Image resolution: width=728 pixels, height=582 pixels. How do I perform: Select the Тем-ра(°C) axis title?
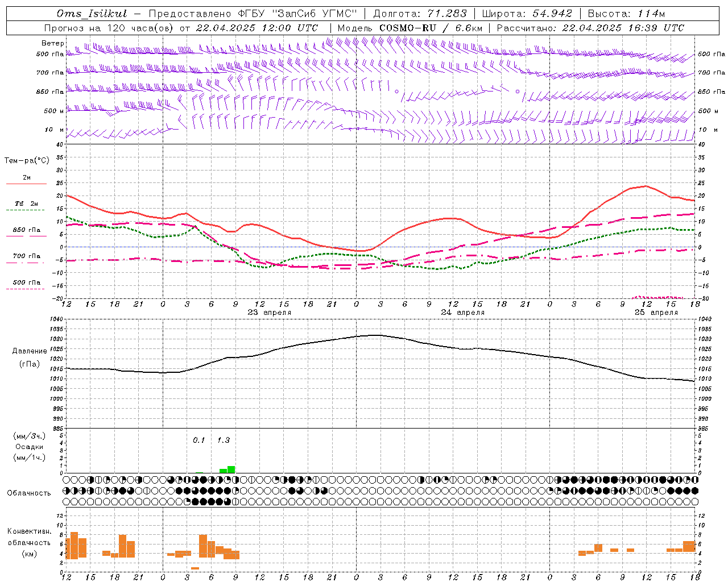27,161
